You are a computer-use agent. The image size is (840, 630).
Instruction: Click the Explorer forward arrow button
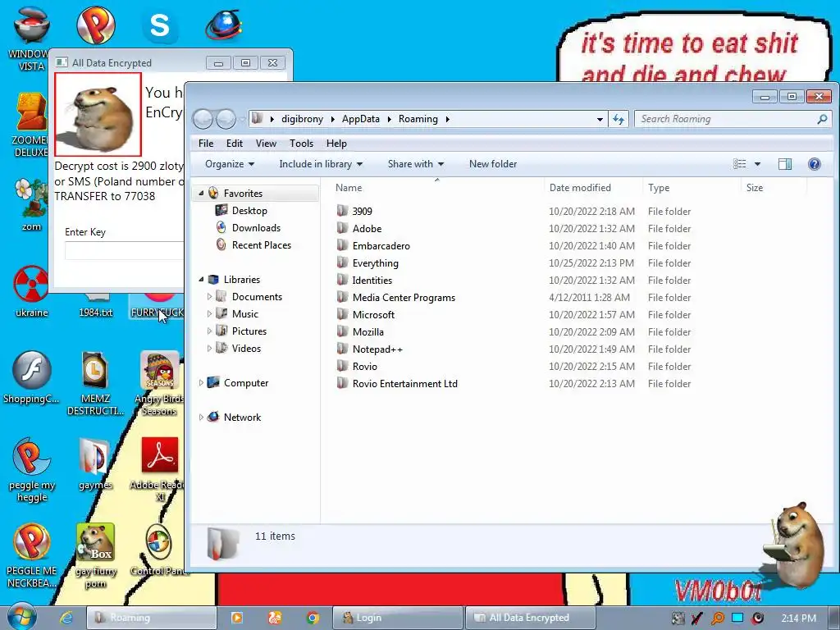click(226, 119)
